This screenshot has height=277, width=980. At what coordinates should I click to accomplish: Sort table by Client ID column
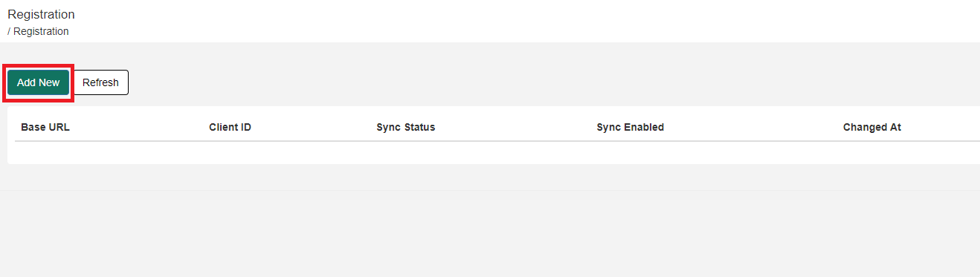click(x=230, y=127)
